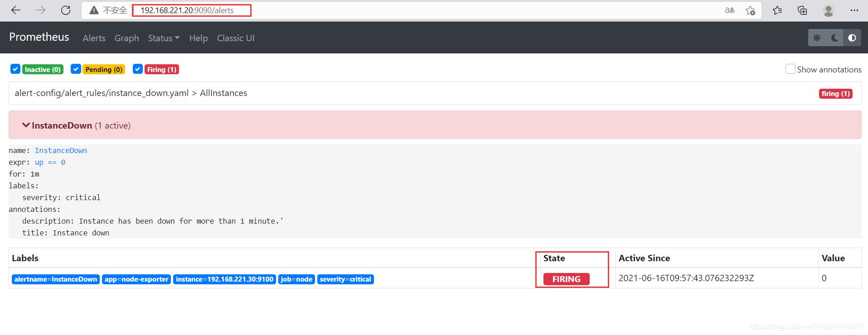868x335 pixels.
Task: Toggle the Inactive (0) filter checkbox
Action: pyautogui.click(x=15, y=69)
